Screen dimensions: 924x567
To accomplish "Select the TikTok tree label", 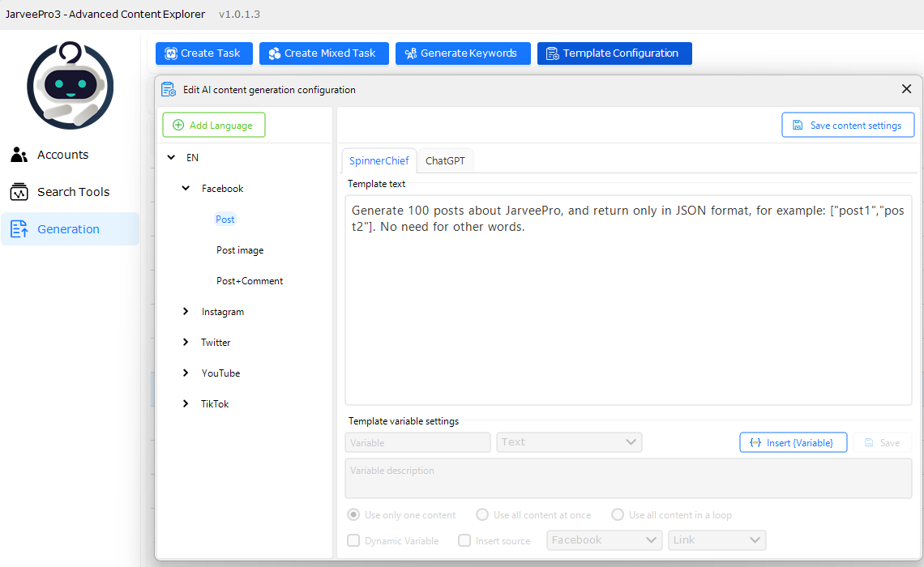I will 215,403.
